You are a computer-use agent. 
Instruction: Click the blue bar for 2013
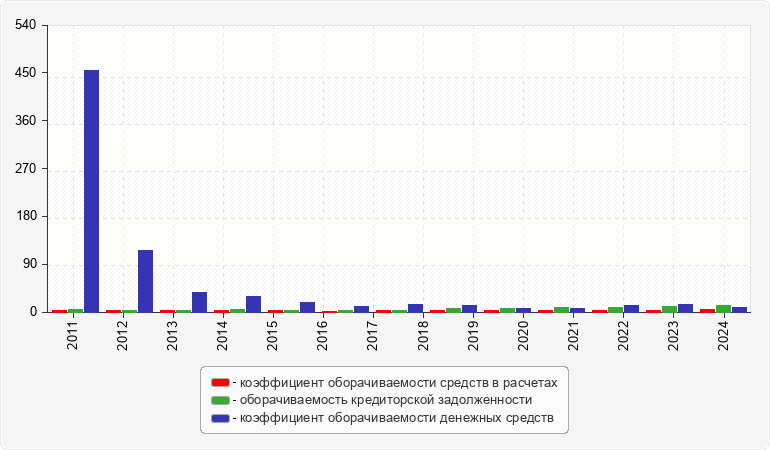click(x=199, y=302)
